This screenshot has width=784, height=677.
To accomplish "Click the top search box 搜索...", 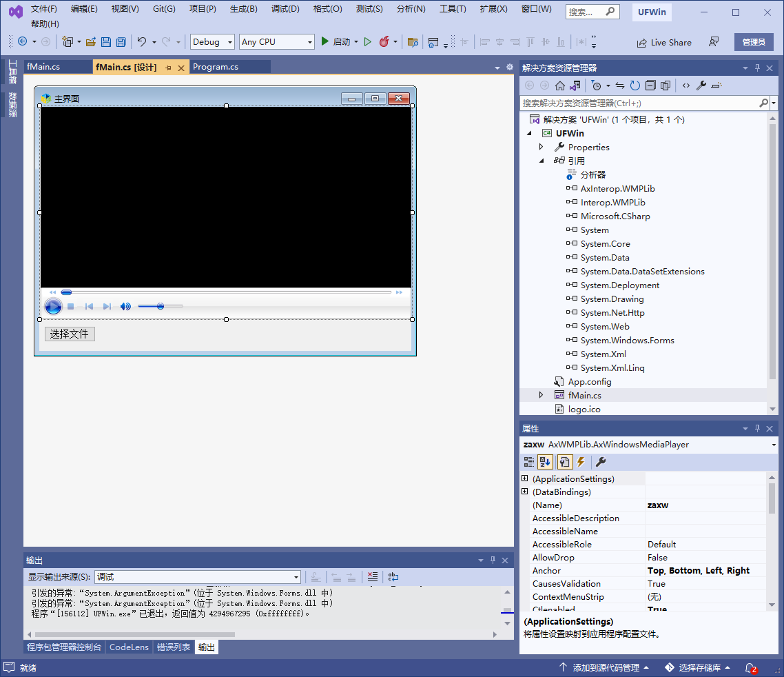I will pos(592,12).
